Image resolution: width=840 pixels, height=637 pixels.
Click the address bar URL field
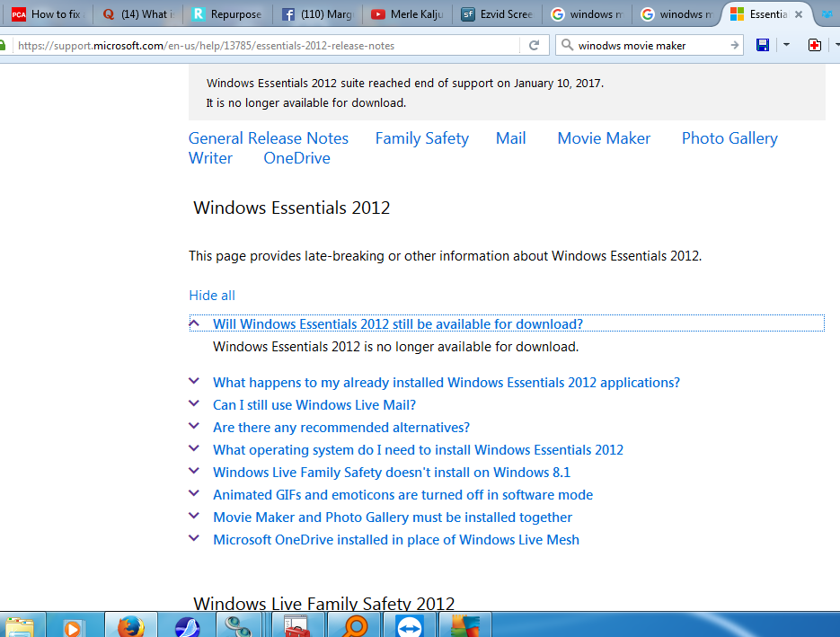click(x=267, y=46)
